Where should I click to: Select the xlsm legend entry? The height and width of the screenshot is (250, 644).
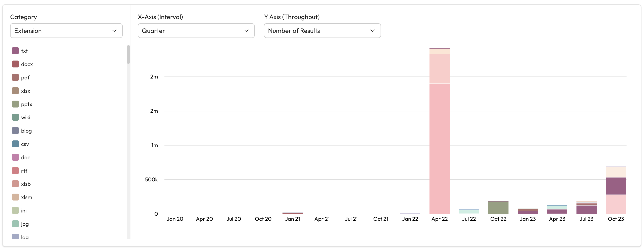(26, 197)
